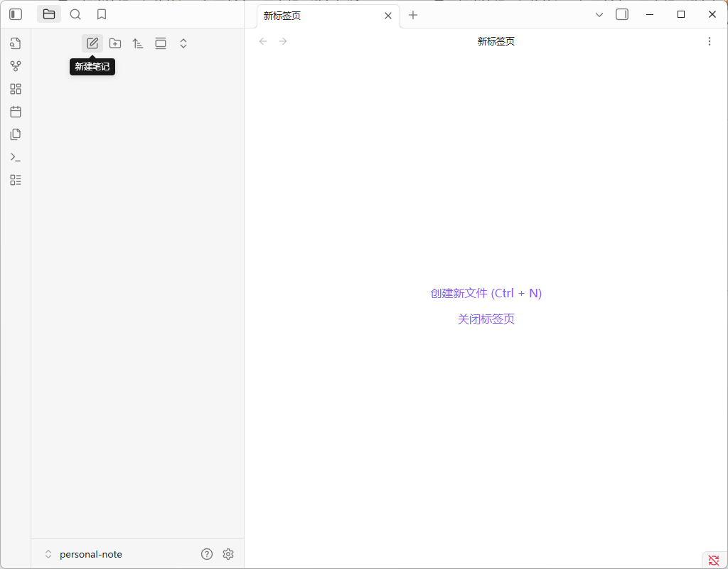Open the search panel with magnifier icon
This screenshot has height=569, width=728.
point(75,14)
